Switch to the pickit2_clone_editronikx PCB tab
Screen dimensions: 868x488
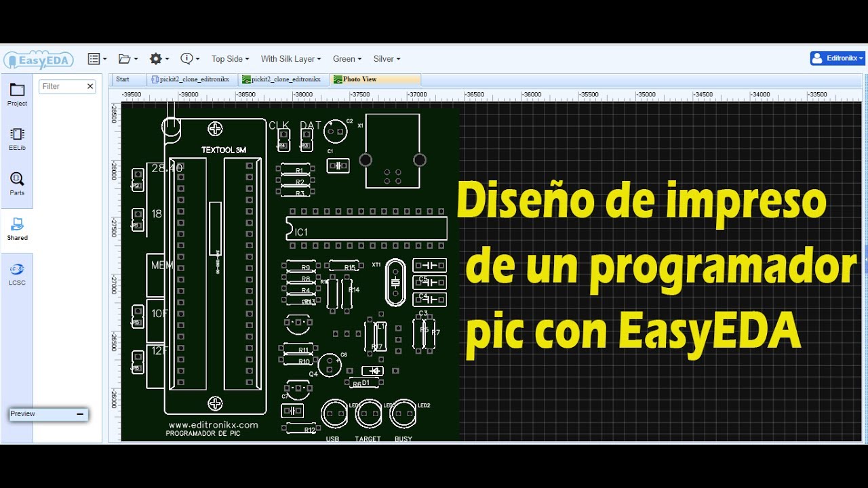(283, 79)
